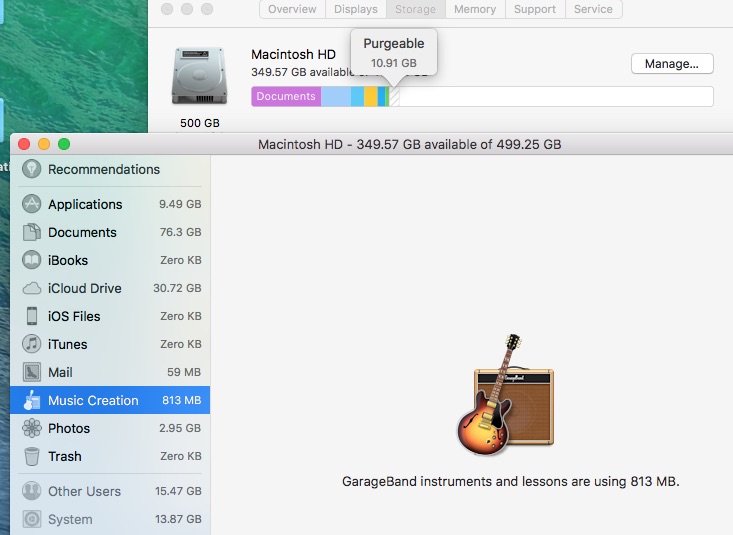Screen dimensions: 733x535
Task: Switch to the Service tab
Action: [593, 9]
